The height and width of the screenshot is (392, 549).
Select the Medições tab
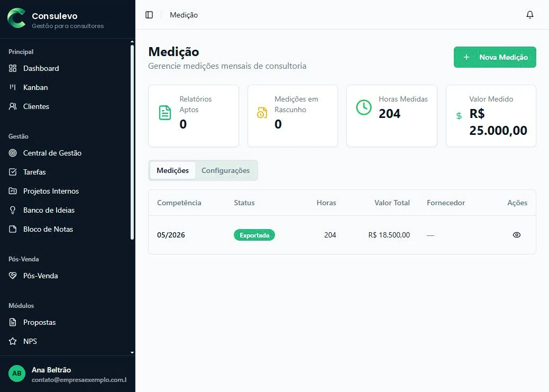click(172, 170)
